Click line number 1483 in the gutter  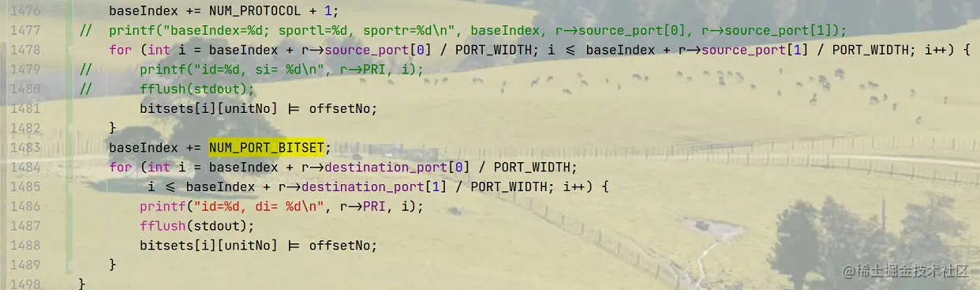point(27,148)
